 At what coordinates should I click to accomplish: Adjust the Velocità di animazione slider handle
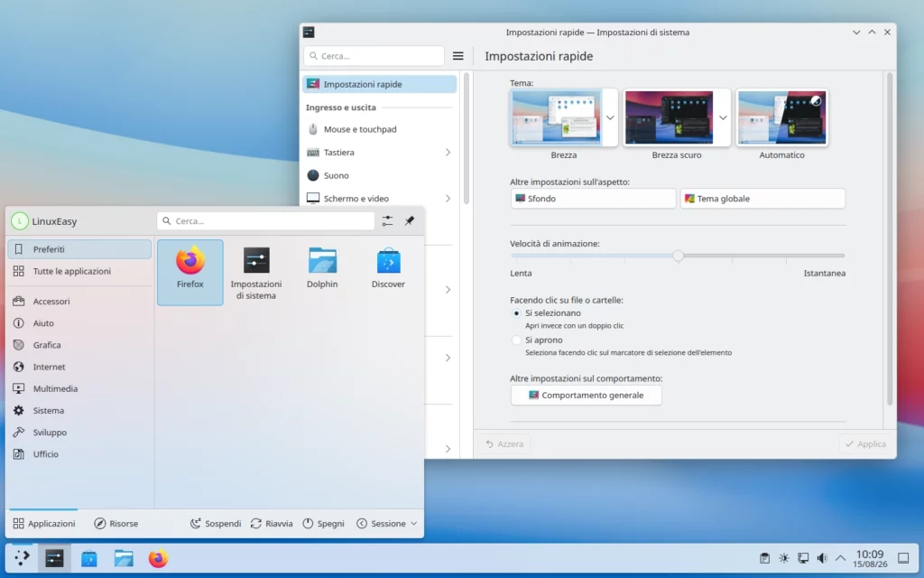pos(679,256)
